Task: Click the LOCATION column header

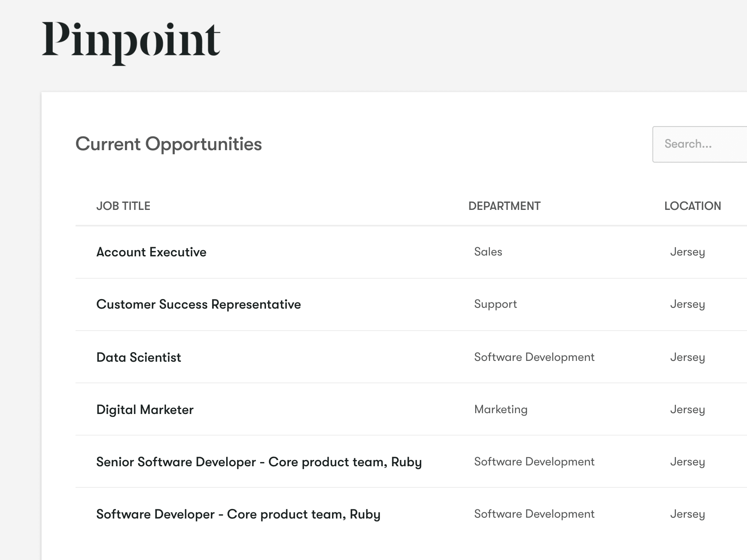Action: [x=692, y=206]
